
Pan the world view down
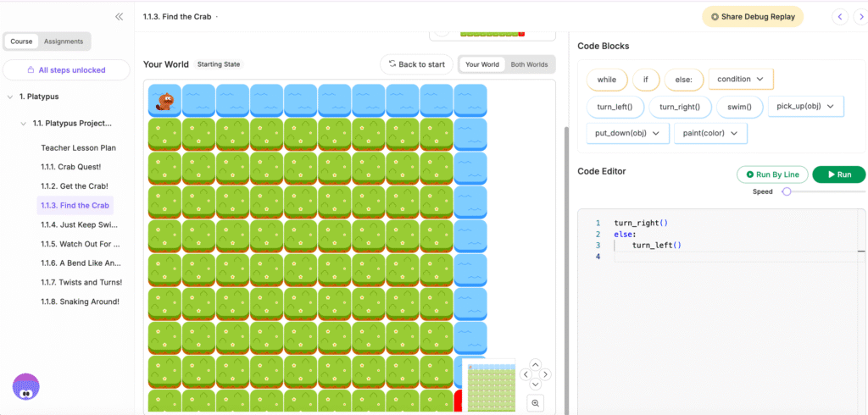pyautogui.click(x=535, y=384)
